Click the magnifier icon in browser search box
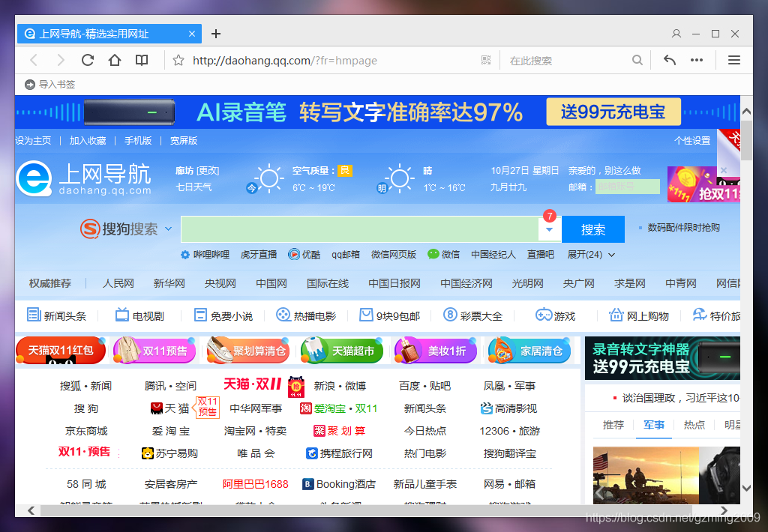 pyautogui.click(x=637, y=60)
